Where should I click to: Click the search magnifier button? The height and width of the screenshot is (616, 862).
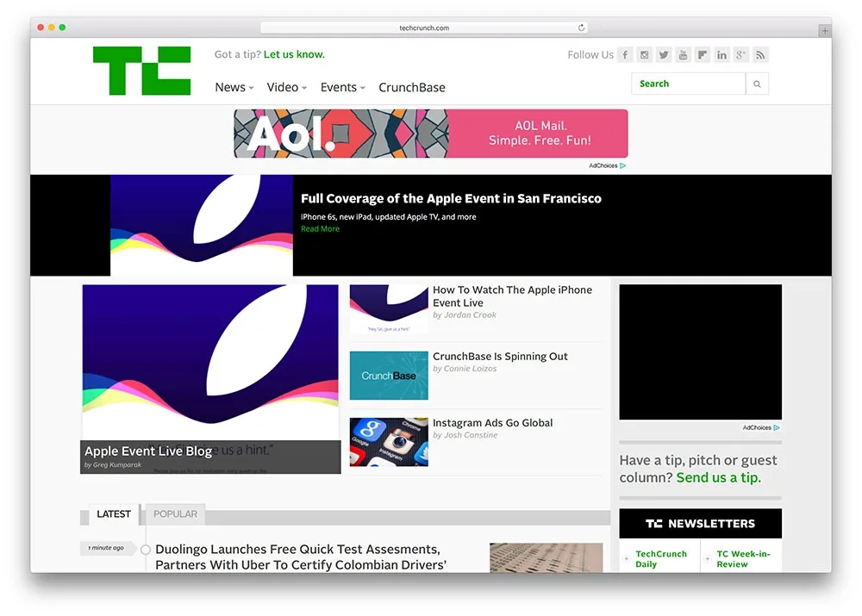pyautogui.click(x=757, y=84)
